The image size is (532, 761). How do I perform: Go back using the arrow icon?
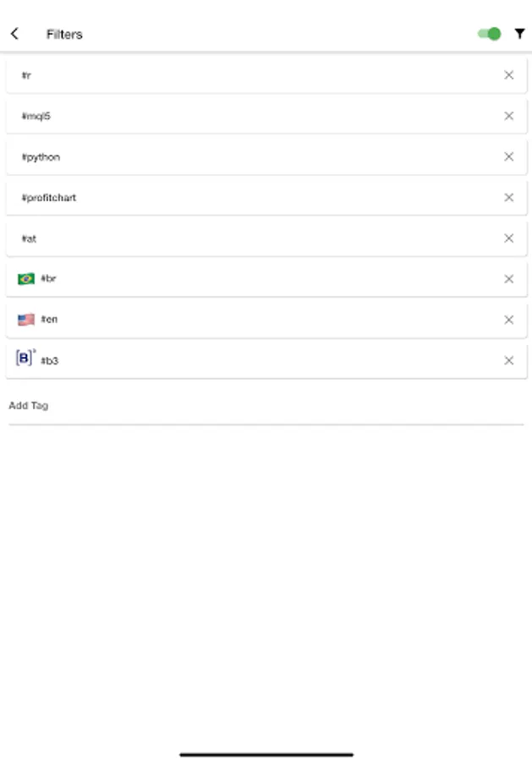(14, 34)
